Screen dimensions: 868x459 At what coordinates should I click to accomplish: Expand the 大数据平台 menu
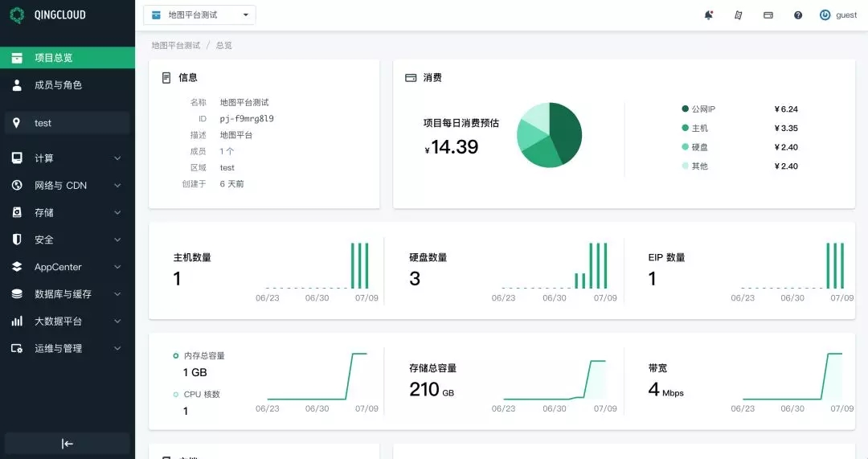(x=68, y=322)
